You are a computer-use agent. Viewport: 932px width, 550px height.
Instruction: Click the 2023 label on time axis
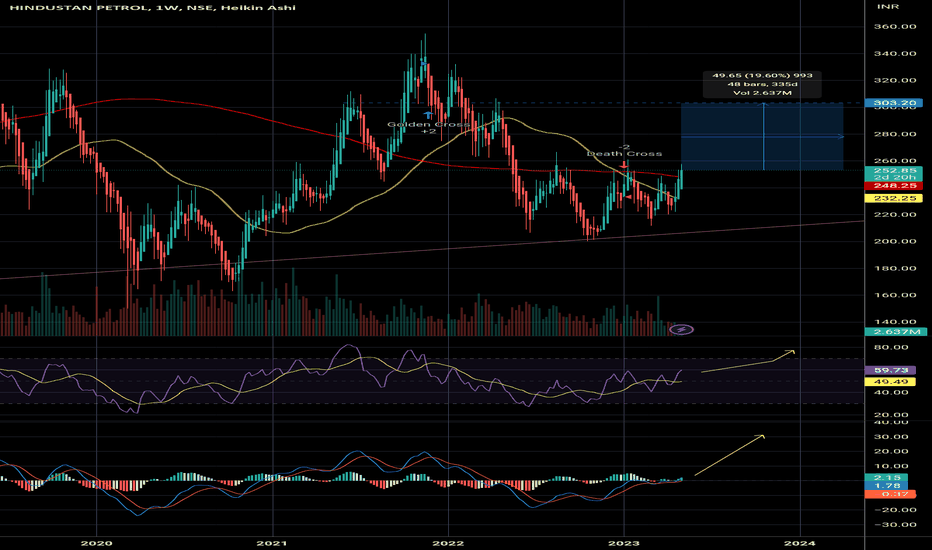pos(624,543)
